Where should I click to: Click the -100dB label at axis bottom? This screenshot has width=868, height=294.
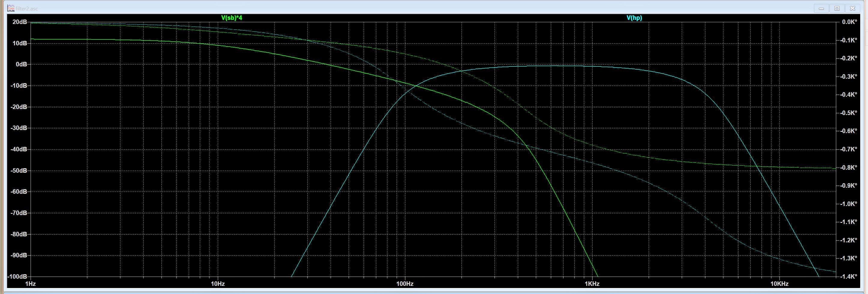(18, 277)
